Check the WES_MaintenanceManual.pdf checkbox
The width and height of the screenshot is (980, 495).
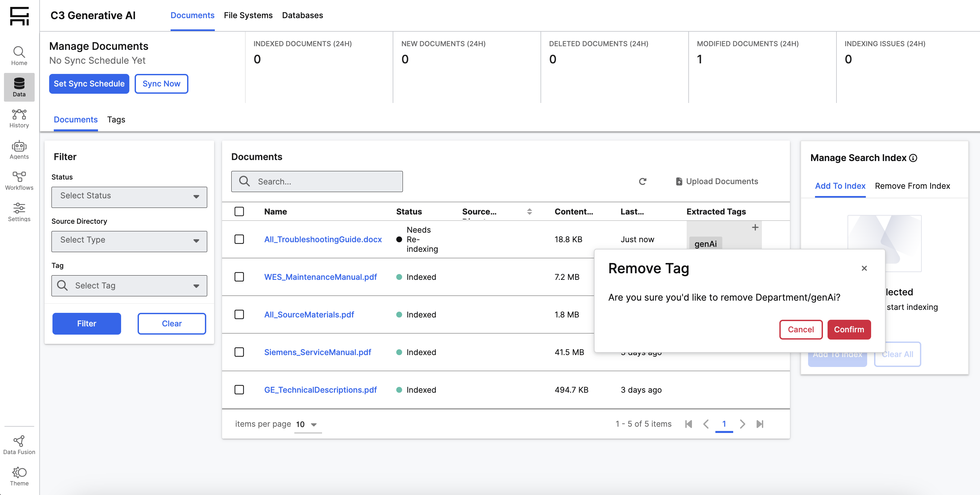click(x=239, y=277)
